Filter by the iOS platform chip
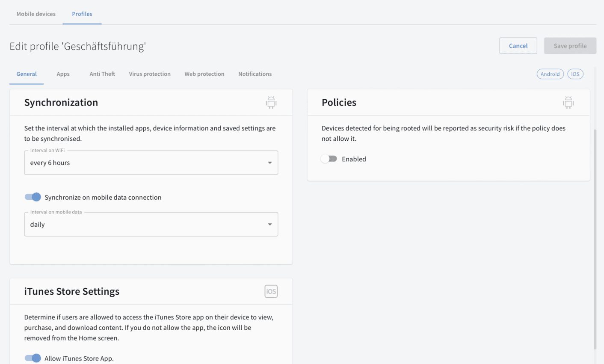The width and height of the screenshot is (604, 364). pyautogui.click(x=575, y=74)
